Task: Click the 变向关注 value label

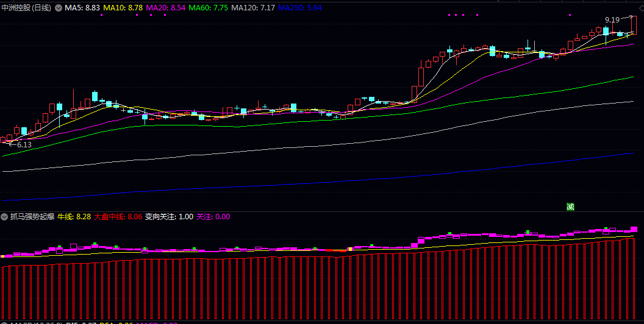Action: pyautogui.click(x=168, y=216)
